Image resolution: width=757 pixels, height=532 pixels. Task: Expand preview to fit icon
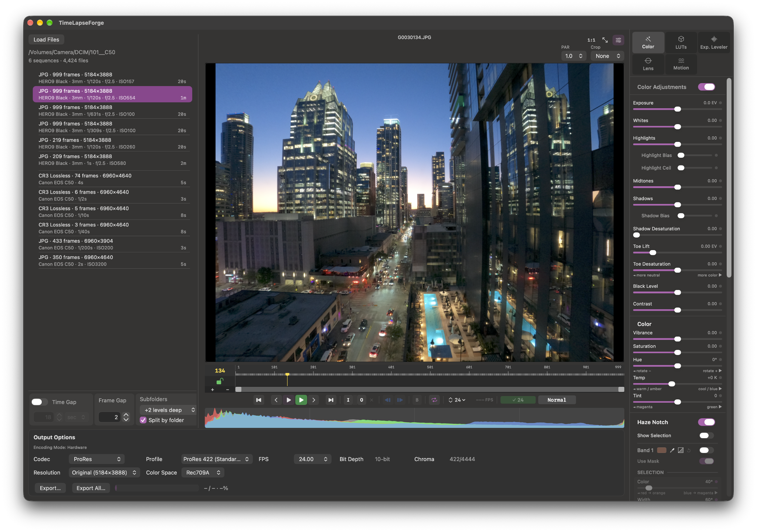tap(605, 40)
